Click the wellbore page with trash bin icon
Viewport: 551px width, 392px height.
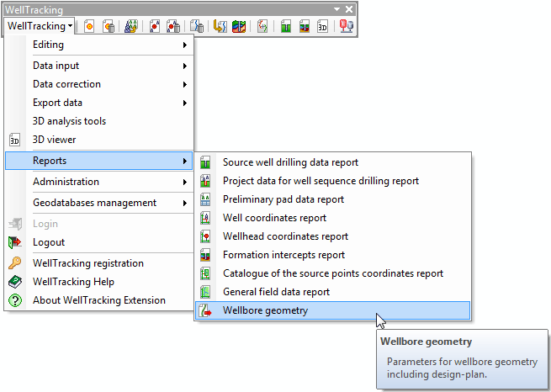[197, 26]
